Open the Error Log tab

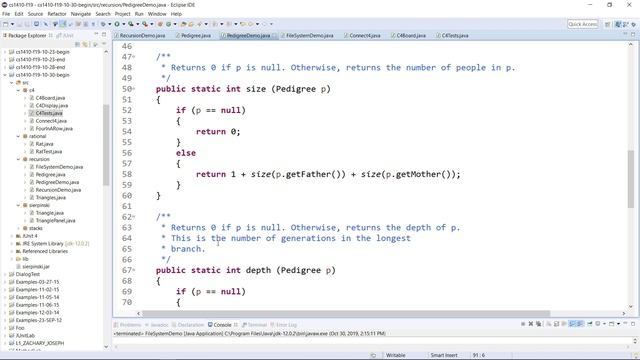pyautogui.click(x=283, y=325)
